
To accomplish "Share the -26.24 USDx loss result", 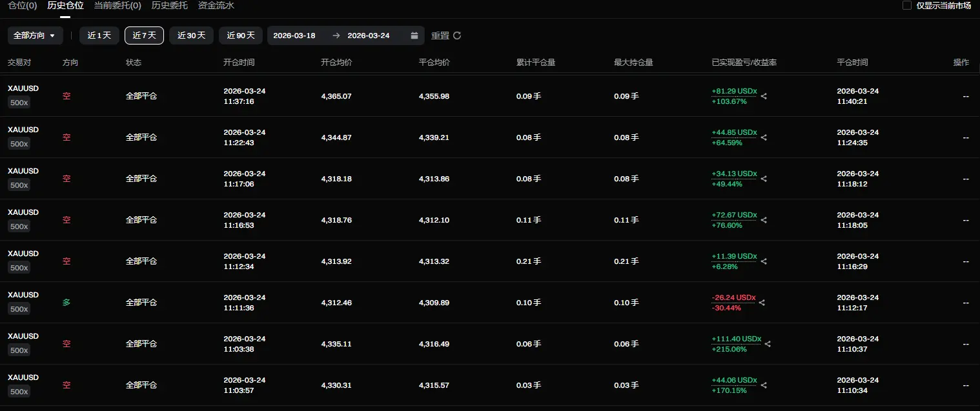I will (x=762, y=303).
